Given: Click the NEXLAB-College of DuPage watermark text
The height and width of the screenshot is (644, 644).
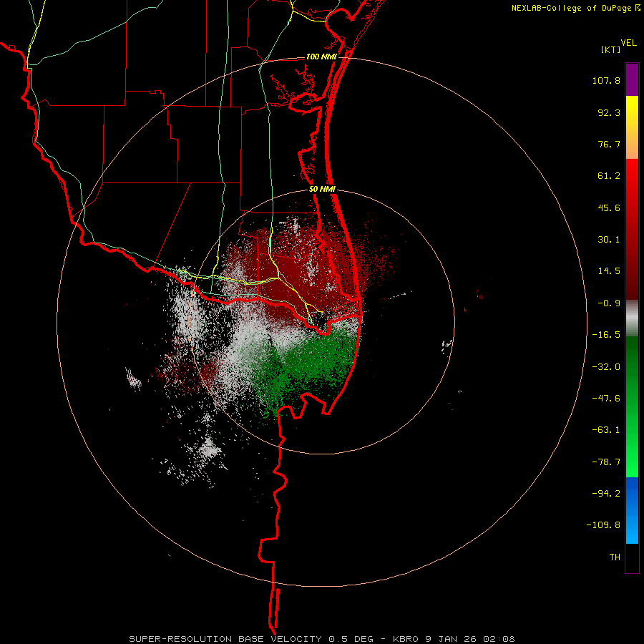Looking at the screenshot, I should [576, 8].
